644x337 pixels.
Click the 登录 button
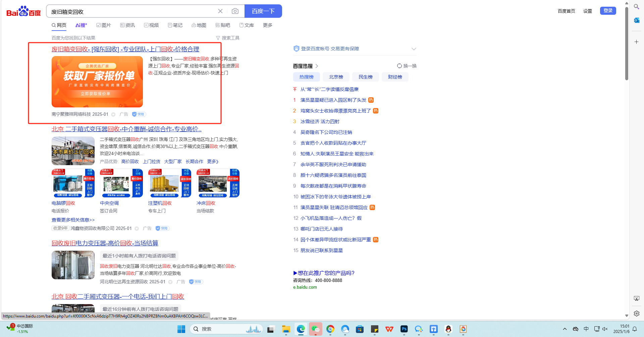608,11
